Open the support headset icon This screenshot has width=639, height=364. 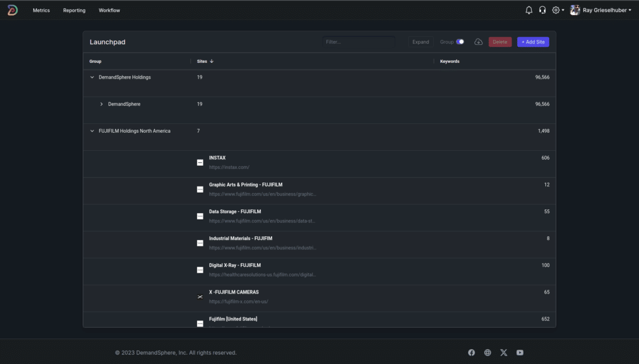[542, 10]
